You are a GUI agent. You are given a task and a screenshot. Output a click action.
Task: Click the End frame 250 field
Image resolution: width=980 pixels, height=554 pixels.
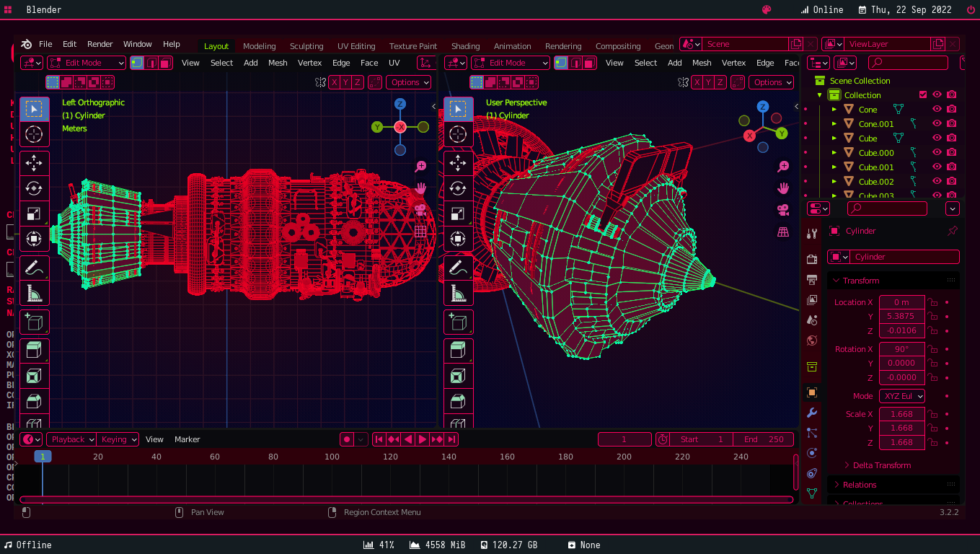pyautogui.click(x=764, y=439)
